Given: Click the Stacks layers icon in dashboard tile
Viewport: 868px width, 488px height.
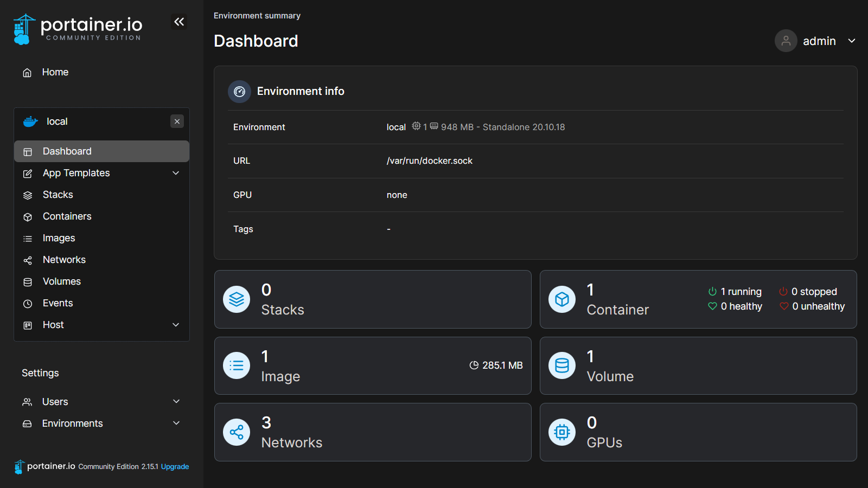Looking at the screenshot, I should [237, 299].
